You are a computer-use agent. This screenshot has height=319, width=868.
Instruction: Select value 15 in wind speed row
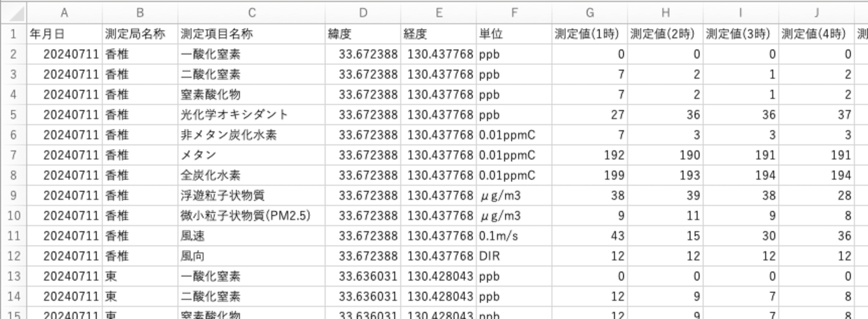tap(665, 236)
